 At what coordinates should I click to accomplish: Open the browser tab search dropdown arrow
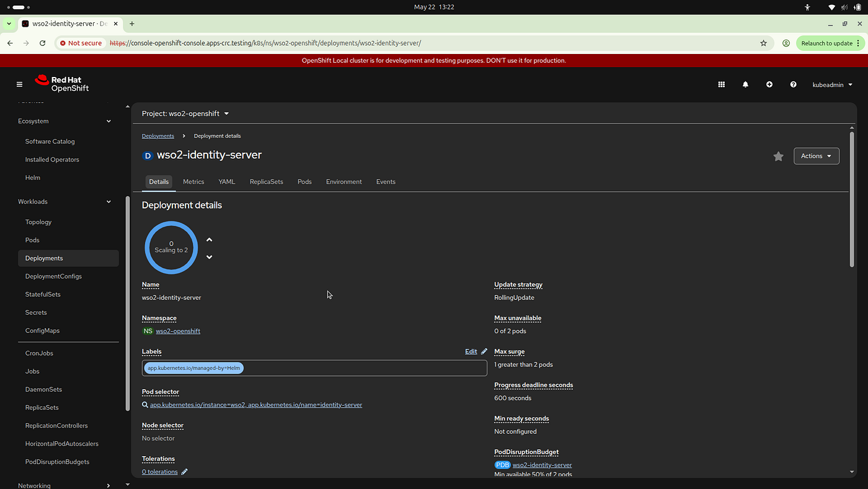pos(9,24)
